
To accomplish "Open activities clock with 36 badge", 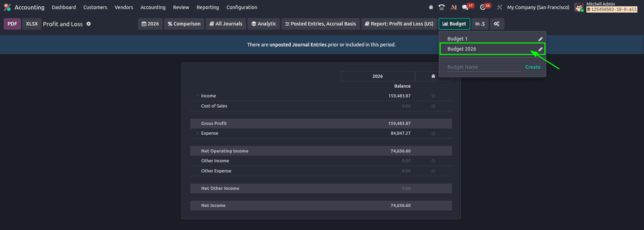I will [x=485, y=7].
